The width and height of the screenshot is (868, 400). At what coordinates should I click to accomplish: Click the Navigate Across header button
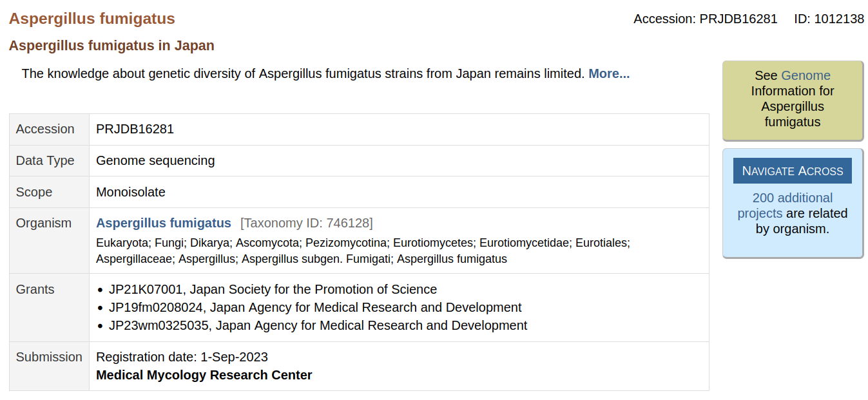[792, 171]
